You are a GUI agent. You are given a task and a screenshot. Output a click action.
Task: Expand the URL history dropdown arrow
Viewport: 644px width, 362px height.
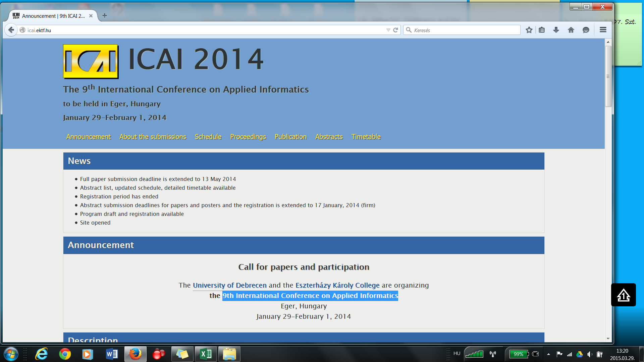click(388, 30)
